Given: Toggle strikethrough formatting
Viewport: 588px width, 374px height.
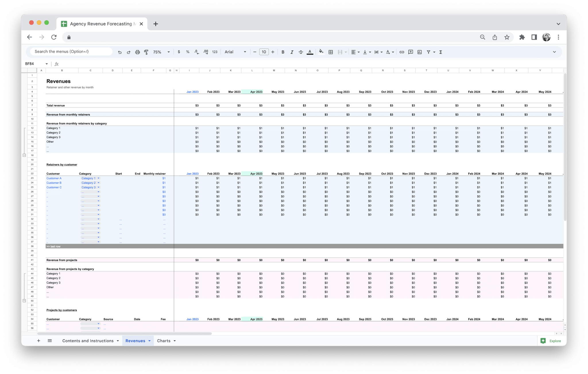Looking at the screenshot, I should (301, 52).
